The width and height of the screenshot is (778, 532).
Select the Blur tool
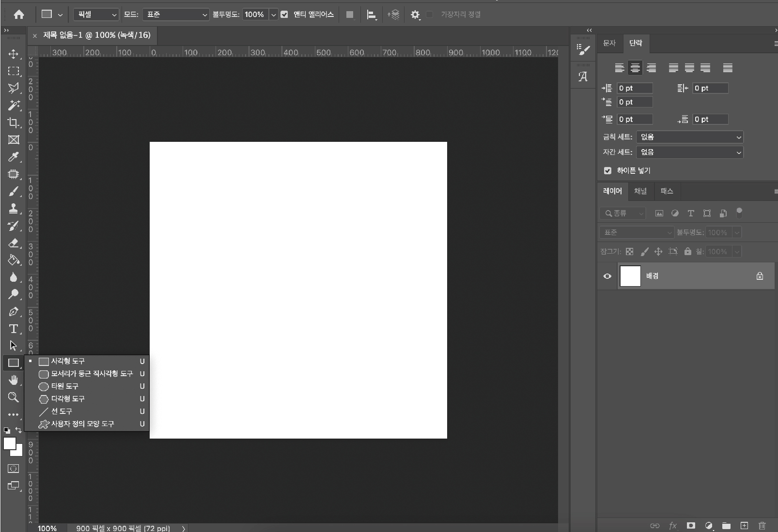point(14,277)
